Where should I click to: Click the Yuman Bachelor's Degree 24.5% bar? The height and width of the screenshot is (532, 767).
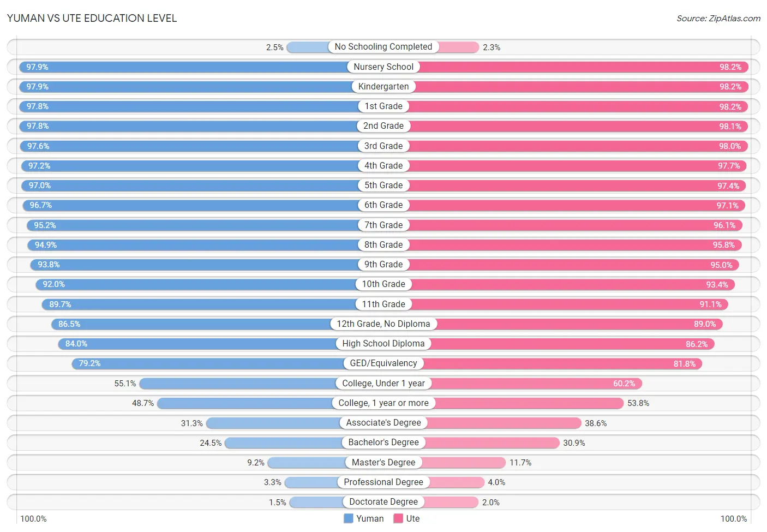pos(304,443)
